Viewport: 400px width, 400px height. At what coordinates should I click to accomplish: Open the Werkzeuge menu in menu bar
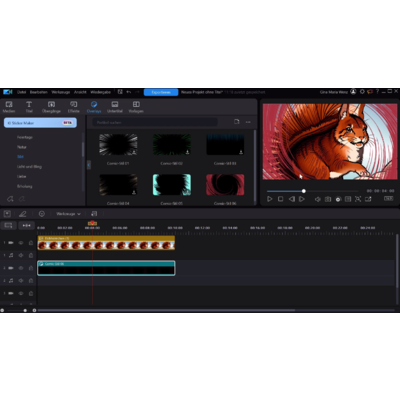(61, 92)
